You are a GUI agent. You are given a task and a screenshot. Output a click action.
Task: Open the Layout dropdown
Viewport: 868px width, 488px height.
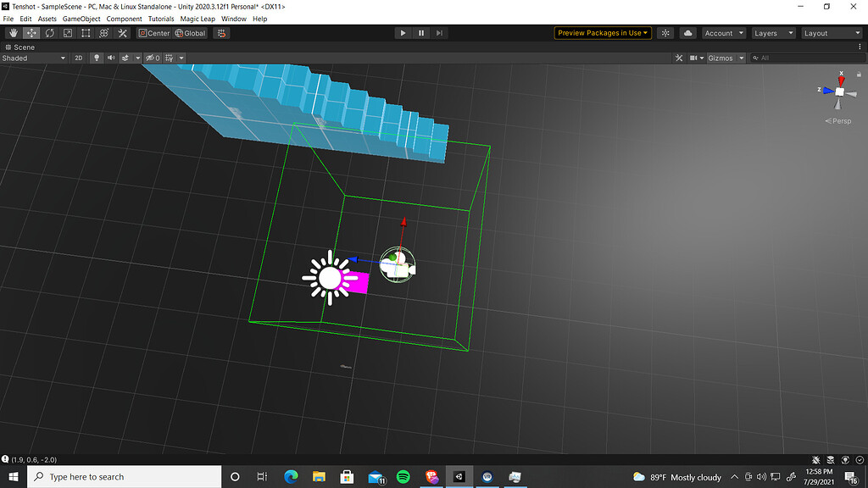832,33
